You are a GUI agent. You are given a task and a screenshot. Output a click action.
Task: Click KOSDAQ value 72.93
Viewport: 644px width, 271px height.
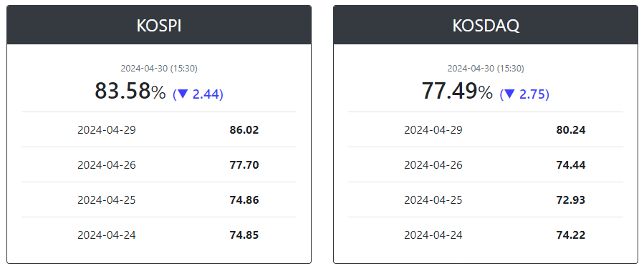pos(571,200)
